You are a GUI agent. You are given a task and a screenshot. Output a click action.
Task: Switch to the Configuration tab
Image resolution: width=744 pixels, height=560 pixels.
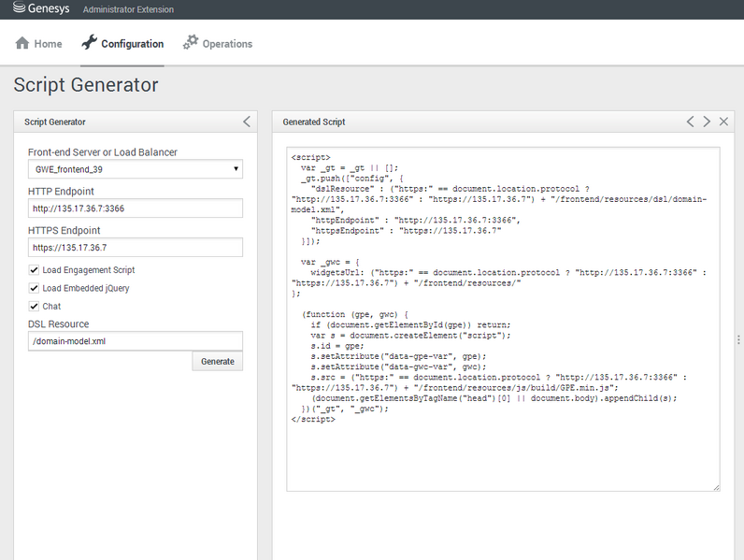(x=122, y=44)
